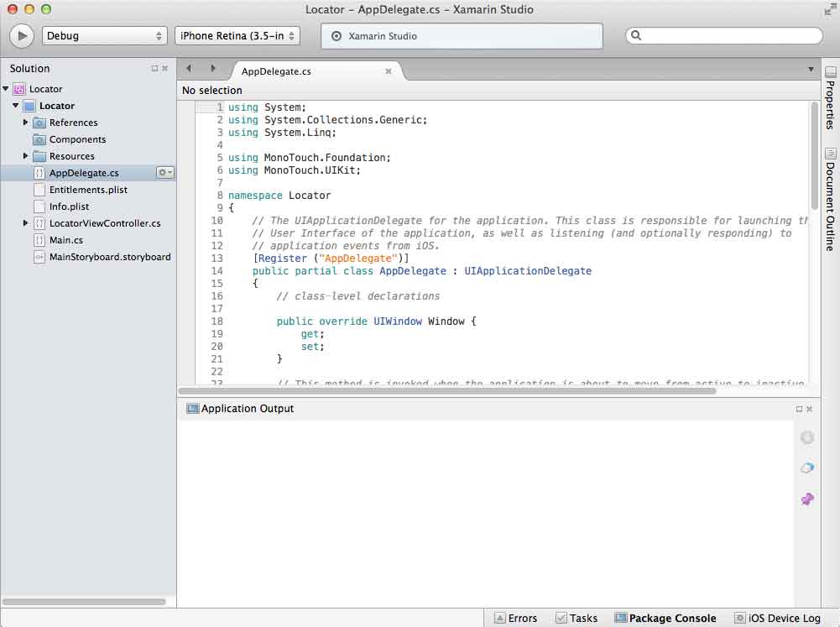Open the gear options menu for AppDelegate.cs
Screen dimensions: 840x627
click(x=165, y=173)
